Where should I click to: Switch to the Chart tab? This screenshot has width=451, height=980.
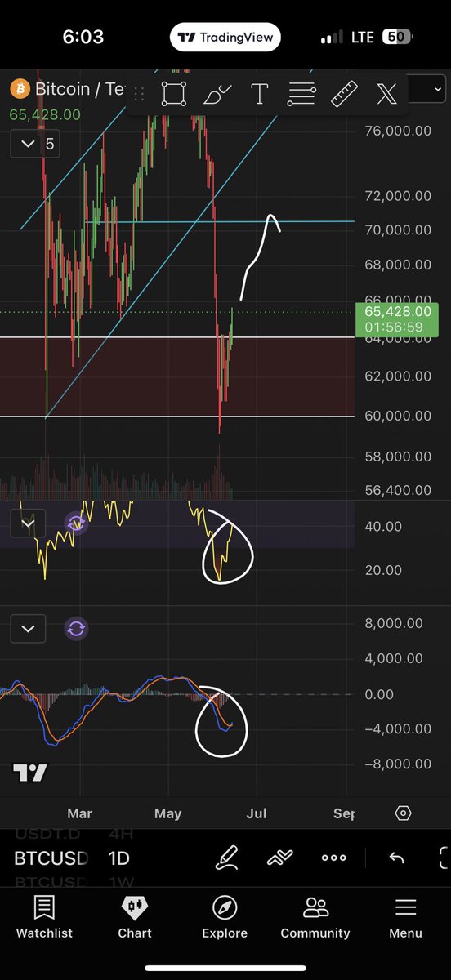tap(135, 917)
